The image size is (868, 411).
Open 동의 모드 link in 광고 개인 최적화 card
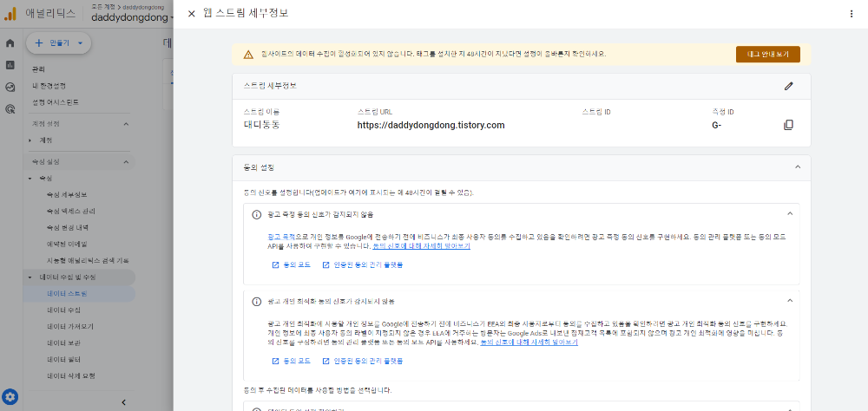tap(291, 362)
